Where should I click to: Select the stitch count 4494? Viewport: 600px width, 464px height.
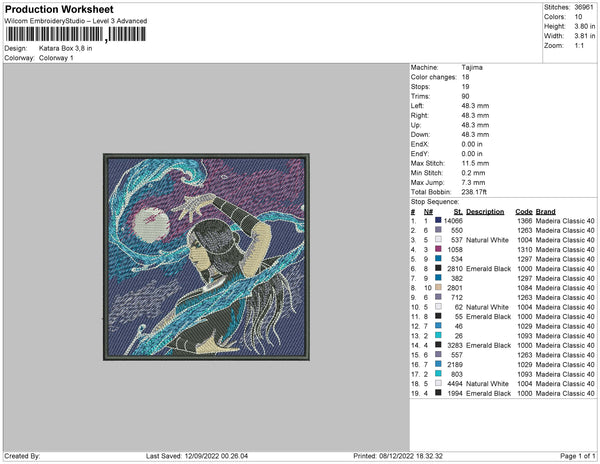point(455,384)
